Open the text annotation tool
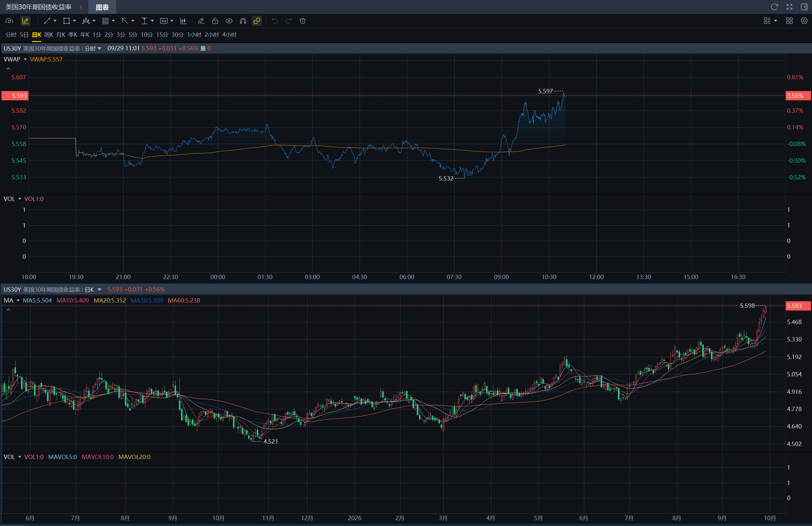This screenshot has width=812, height=526. pyautogui.click(x=164, y=21)
